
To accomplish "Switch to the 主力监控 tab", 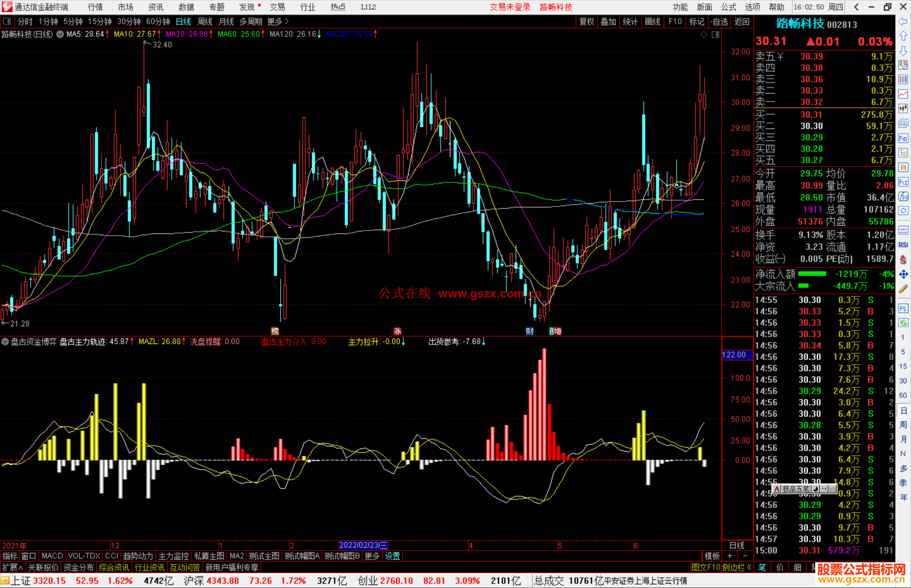I will pos(173,556).
